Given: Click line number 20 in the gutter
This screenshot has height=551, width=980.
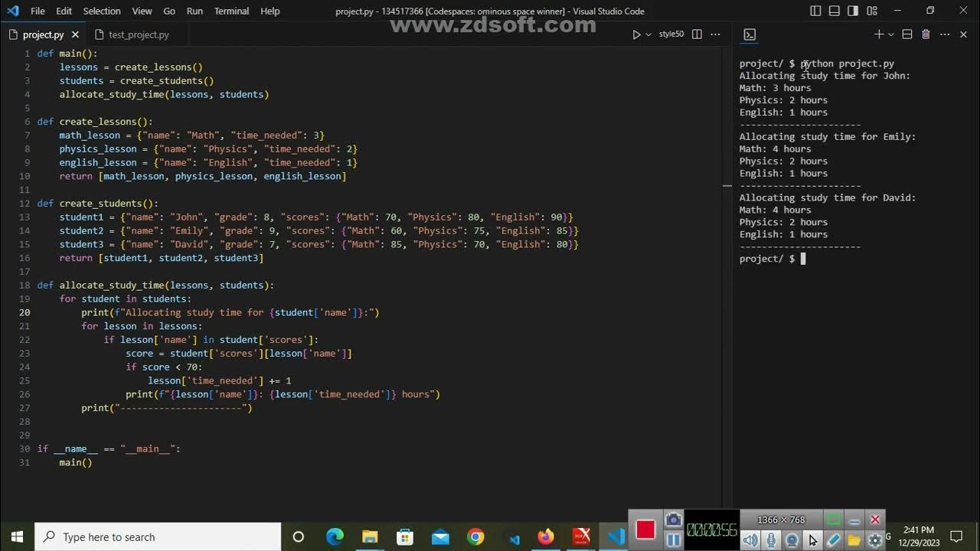Looking at the screenshot, I should (24, 312).
